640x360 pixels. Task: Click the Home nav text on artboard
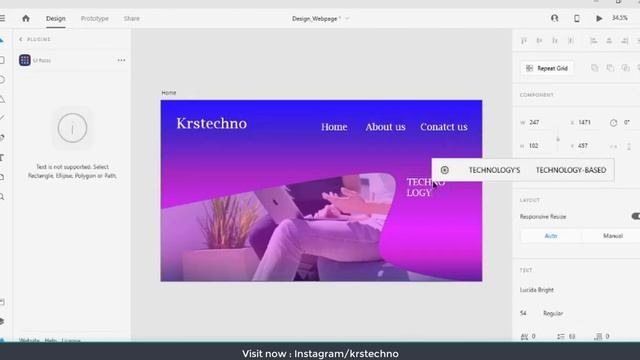tap(334, 127)
